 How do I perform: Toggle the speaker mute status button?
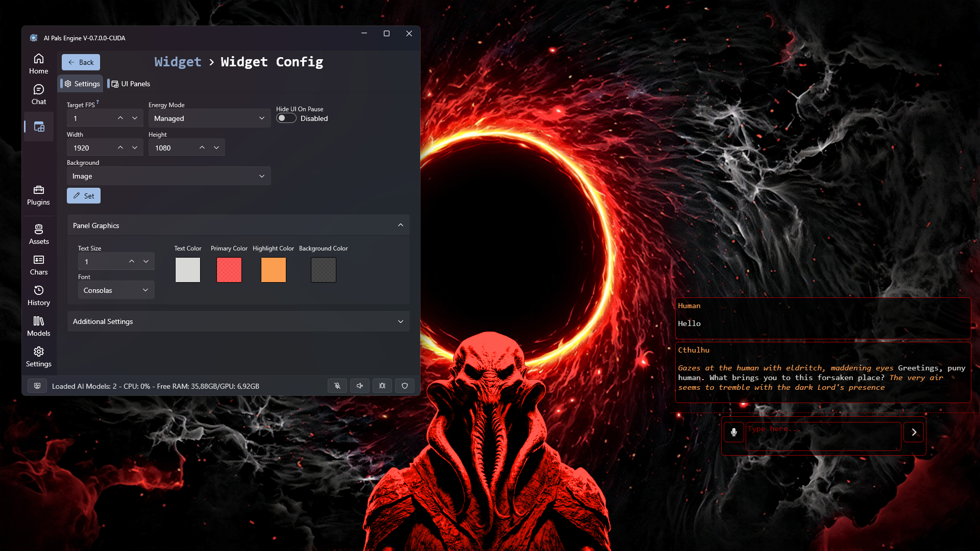(x=360, y=386)
